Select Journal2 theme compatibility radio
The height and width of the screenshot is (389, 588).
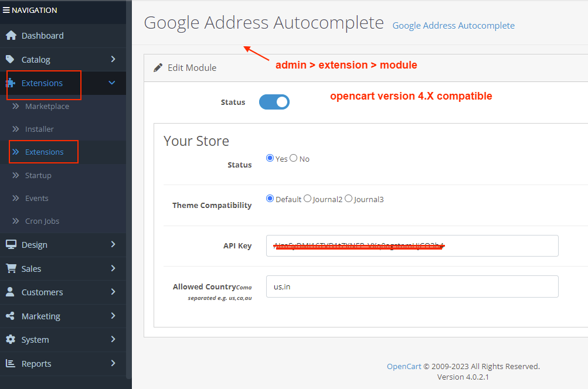pos(307,199)
